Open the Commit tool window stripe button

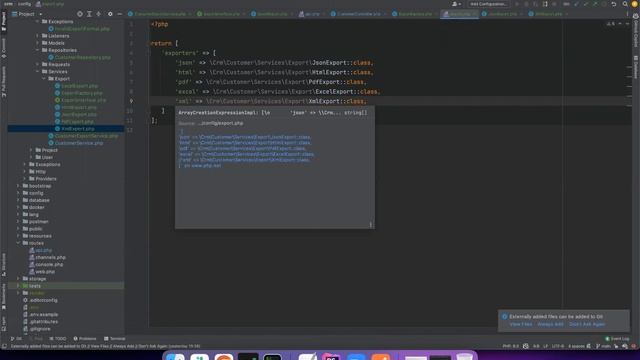(x=4, y=48)
